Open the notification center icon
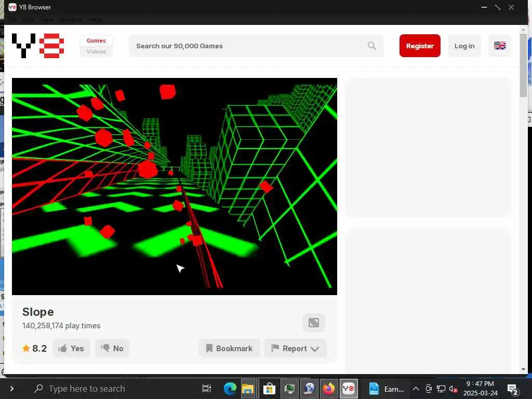Image resolution: width=532 pixels, height=399 pixels. 512,389
